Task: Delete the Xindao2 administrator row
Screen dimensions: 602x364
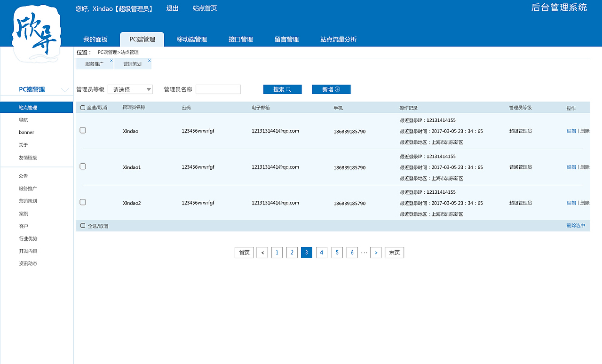Action: pos(585,203)
